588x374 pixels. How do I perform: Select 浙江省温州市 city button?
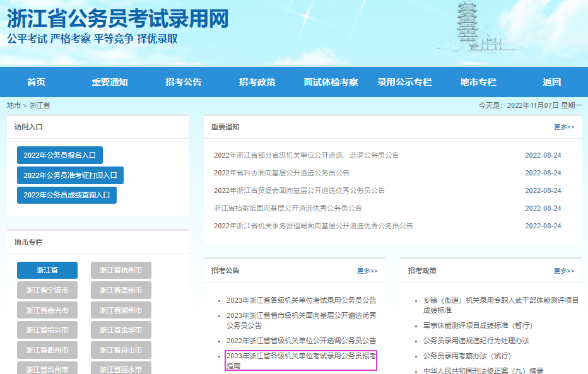121,291
